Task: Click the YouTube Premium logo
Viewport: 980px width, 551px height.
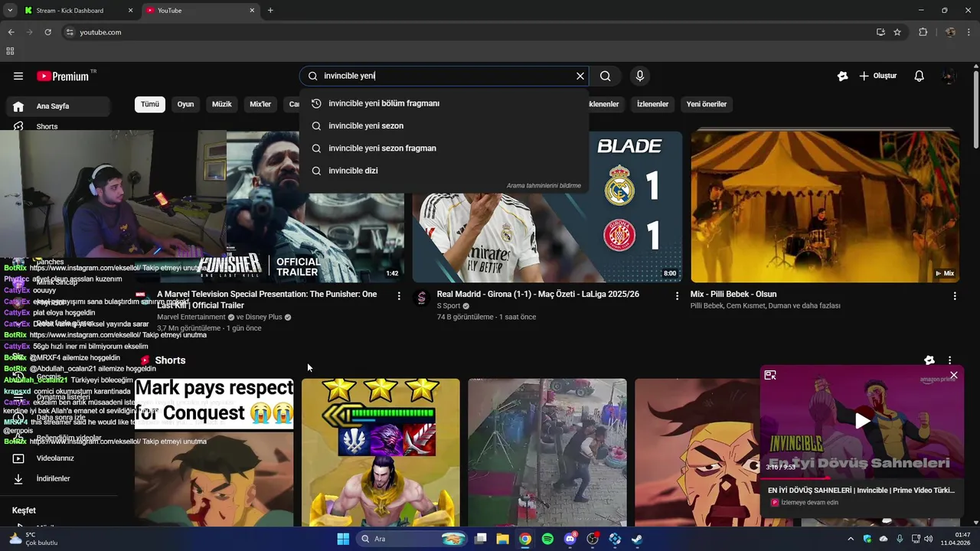Action: tap(63, 76)
